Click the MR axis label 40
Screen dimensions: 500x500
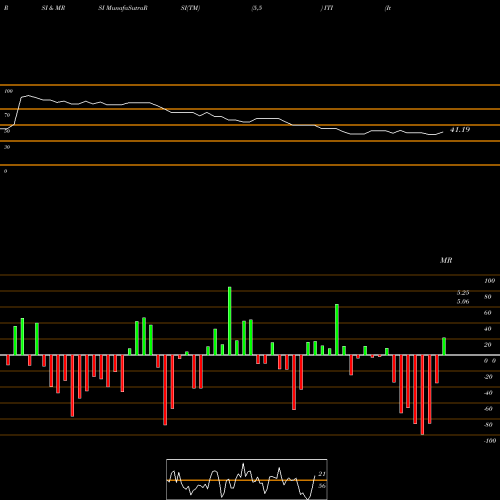pos(488,329)
